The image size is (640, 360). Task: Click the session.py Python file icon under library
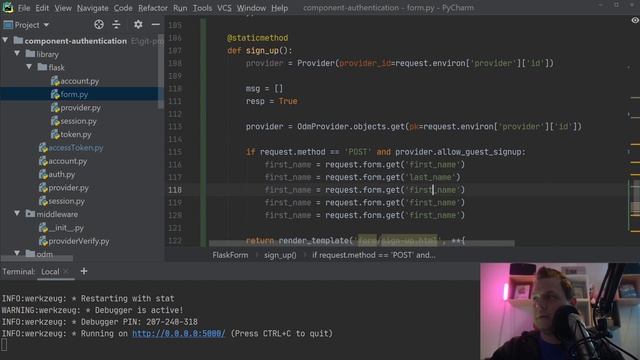pyautogui.click(x=43, y=201)
